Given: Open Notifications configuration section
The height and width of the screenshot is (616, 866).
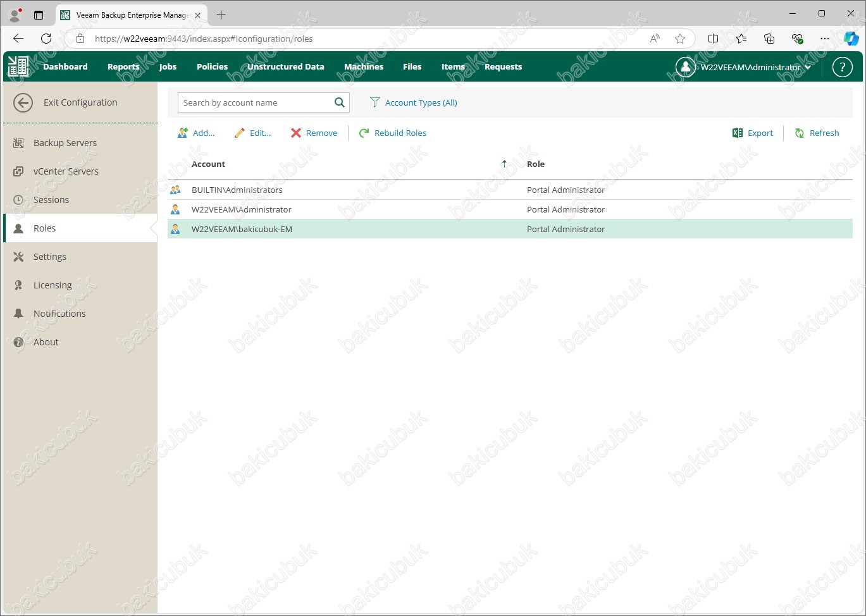Looking at the screenshot, I should tap(59, 314).
